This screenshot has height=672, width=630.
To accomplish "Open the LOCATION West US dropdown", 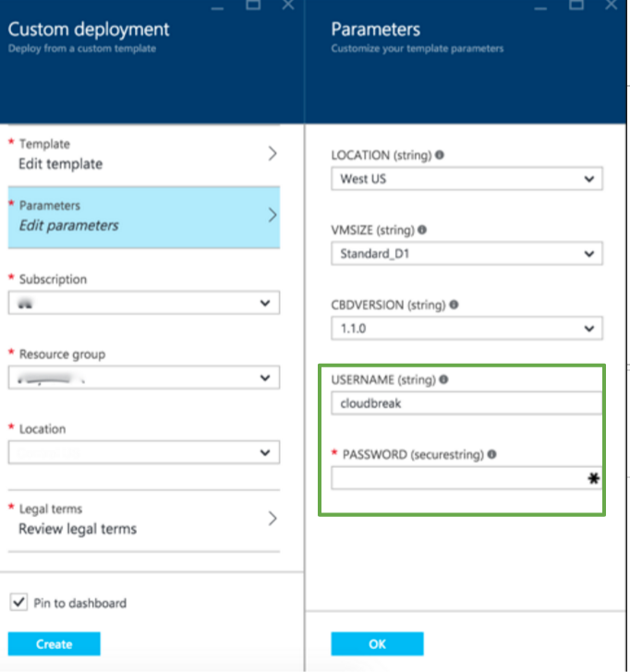I will (466, 179).
